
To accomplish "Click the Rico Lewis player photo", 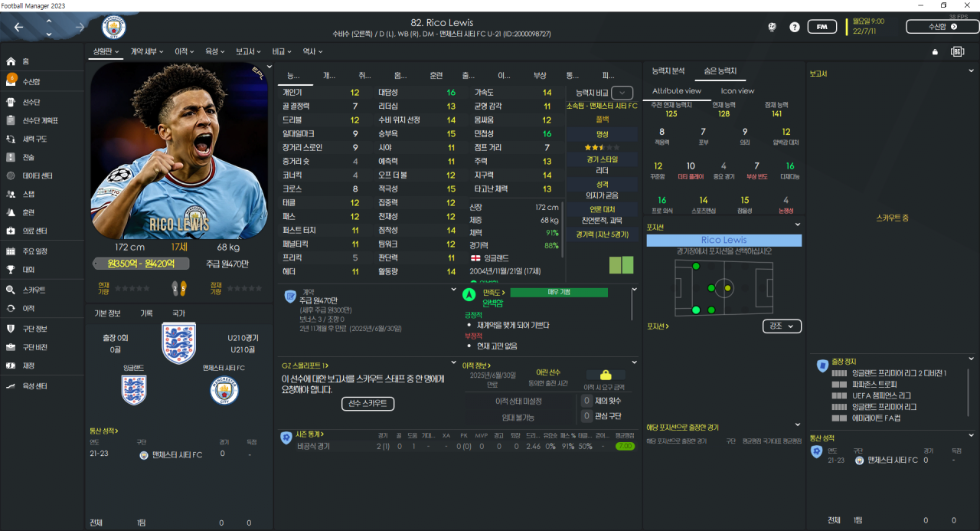I will [x=178, y=151].
